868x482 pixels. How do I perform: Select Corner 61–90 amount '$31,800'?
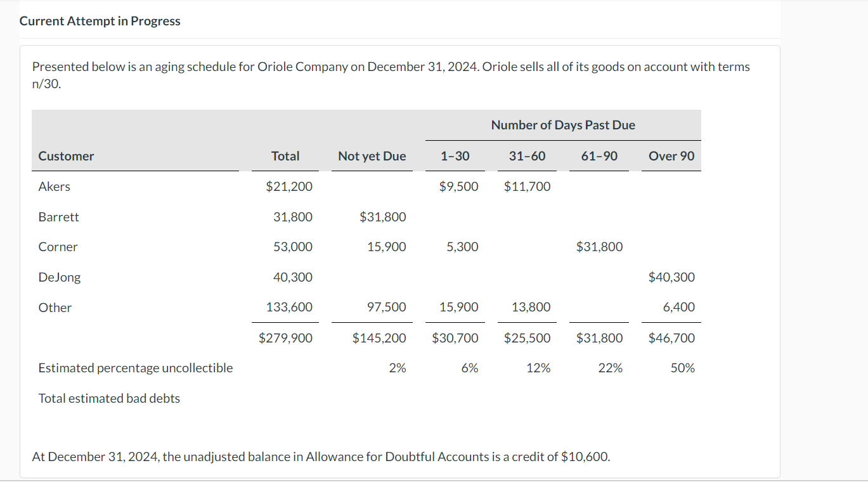600,247
